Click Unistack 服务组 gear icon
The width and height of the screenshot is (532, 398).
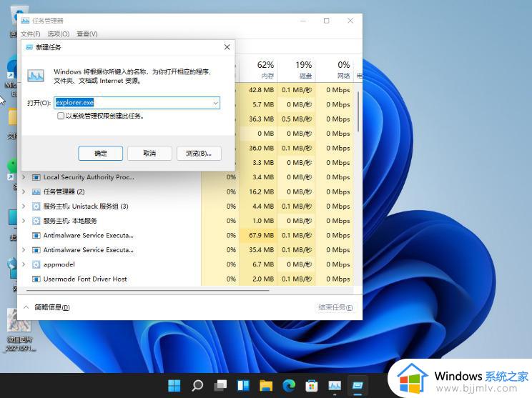pyautogui.click(x=36, y=207)
